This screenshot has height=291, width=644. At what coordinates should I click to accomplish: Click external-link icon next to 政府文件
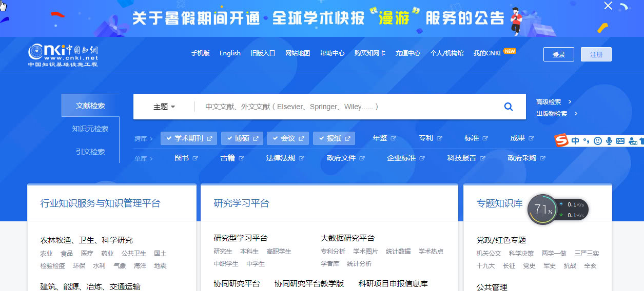(362, 158)
